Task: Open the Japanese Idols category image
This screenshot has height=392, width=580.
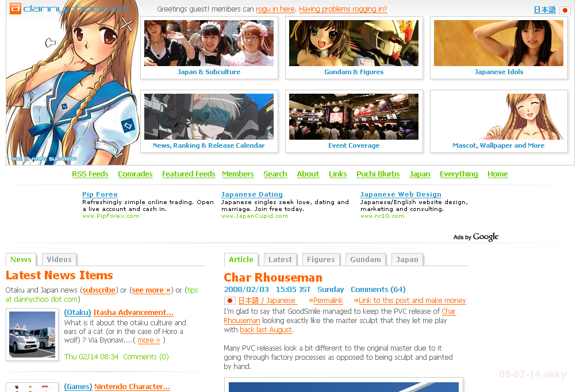Action: 498,43
